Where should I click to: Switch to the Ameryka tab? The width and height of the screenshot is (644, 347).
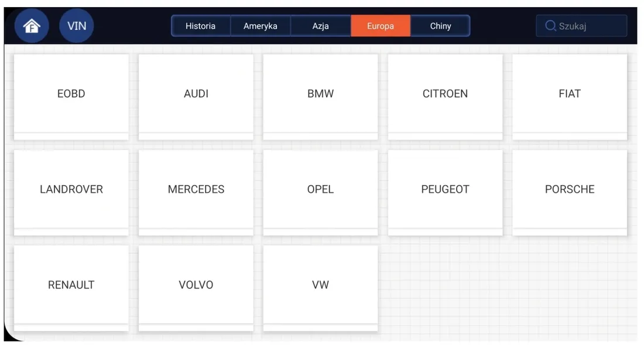tap(260, 26)
